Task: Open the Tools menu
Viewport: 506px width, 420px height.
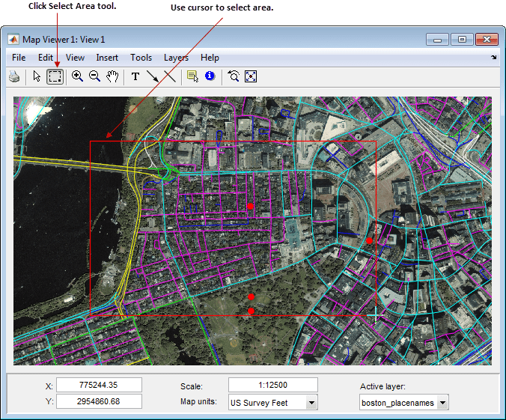Action: click(141, 58)
